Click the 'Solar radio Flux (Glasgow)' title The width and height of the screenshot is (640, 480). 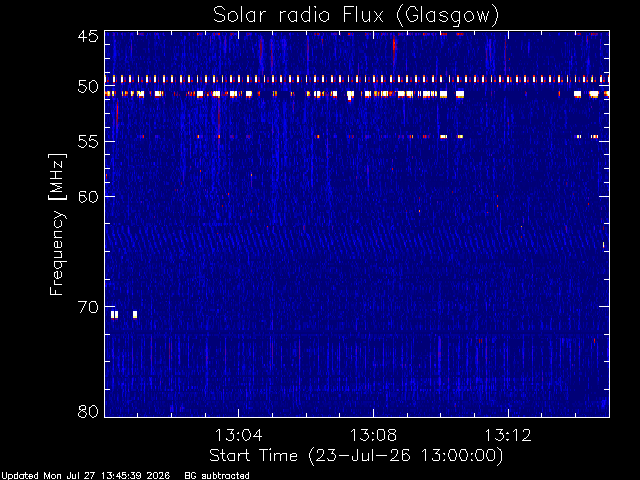tap(356, 15)
